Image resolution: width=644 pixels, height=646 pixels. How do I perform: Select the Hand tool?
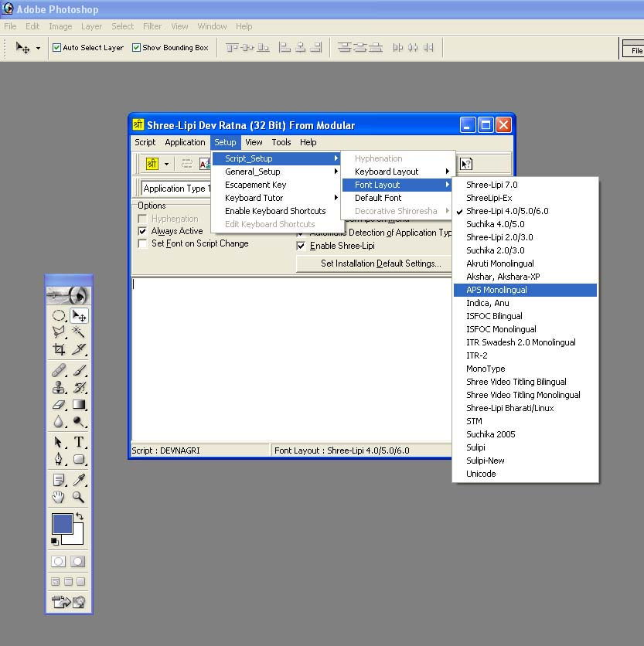pyautogui.click(x=59, y=497)
